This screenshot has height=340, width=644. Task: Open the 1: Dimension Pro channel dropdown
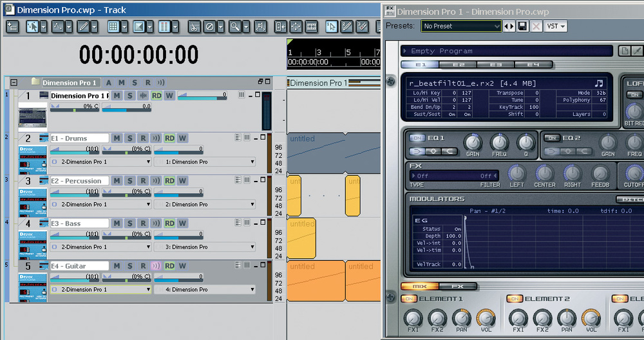[205, 162]
